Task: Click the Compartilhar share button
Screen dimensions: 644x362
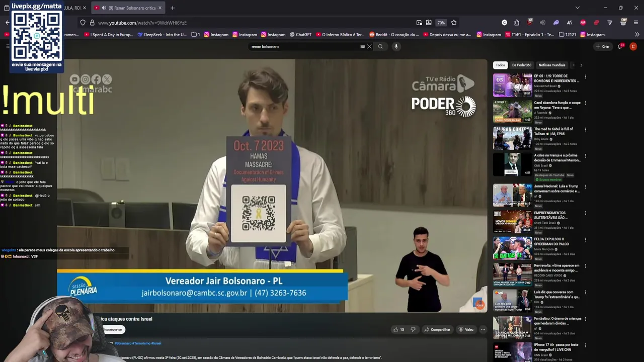Action: point(437,329)
